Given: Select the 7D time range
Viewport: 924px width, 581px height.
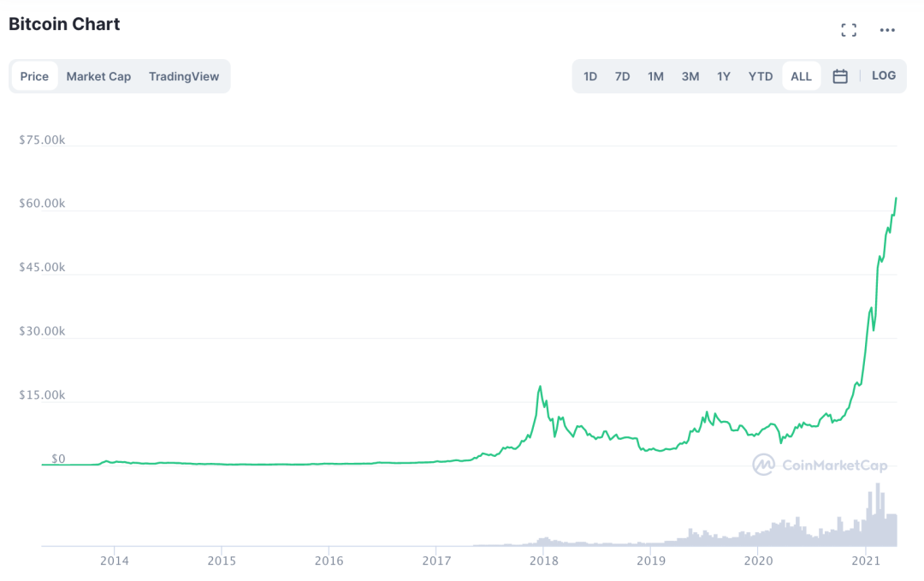Looking at the screenshot, I should coord(622,76).
